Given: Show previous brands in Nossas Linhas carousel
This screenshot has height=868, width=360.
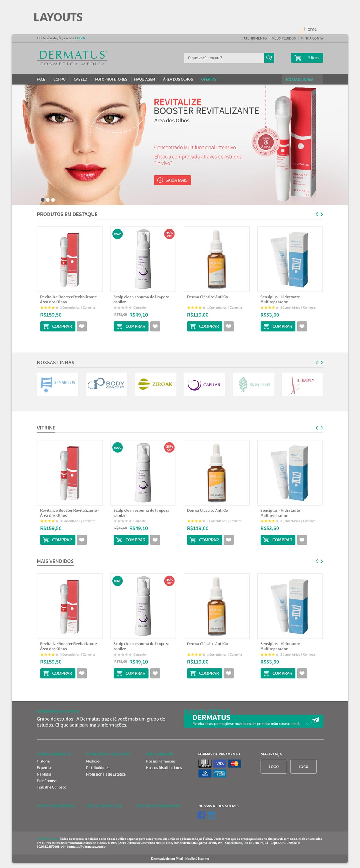Looking at the screenshot, I should [x=316, y=363].
